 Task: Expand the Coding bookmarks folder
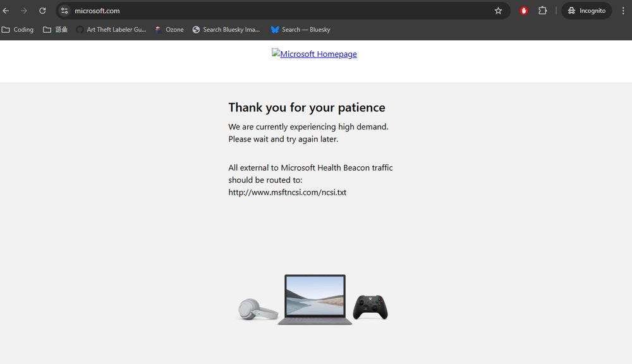point(17,29)
